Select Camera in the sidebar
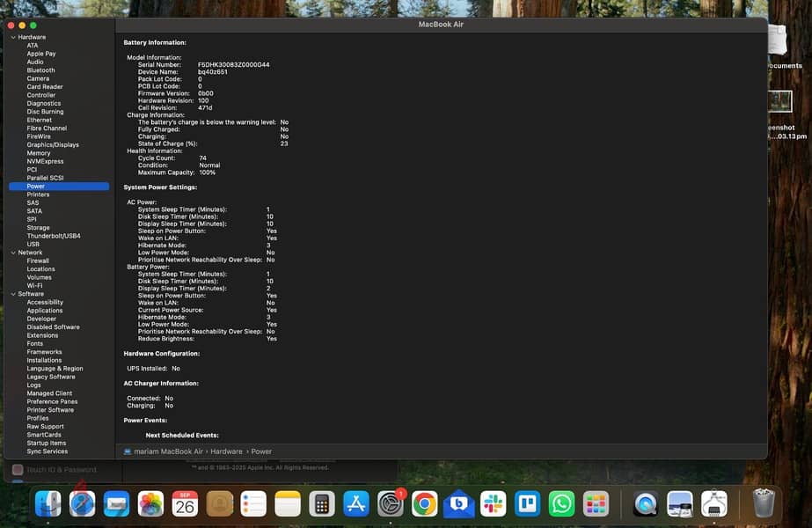Screen dimensions: 812x528 point(38,78)
